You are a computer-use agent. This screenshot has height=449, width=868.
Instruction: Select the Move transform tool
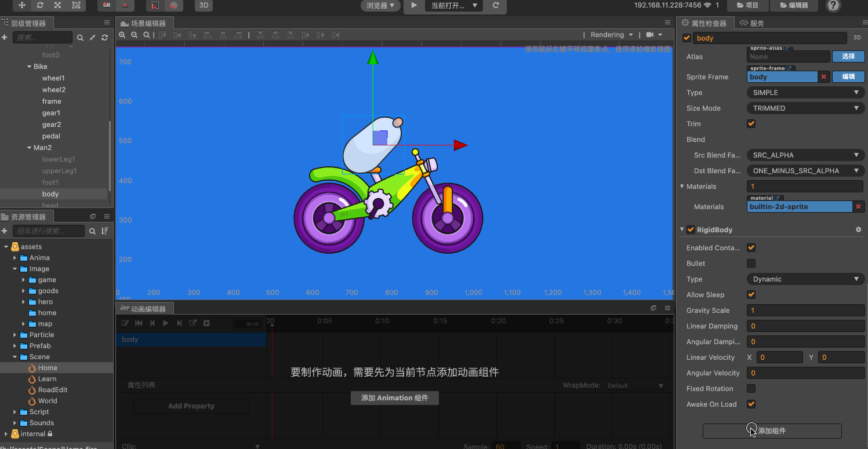click(22, 5)
